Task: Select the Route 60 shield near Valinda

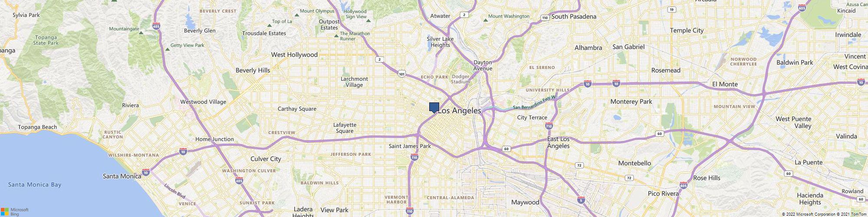Action: 788,174
